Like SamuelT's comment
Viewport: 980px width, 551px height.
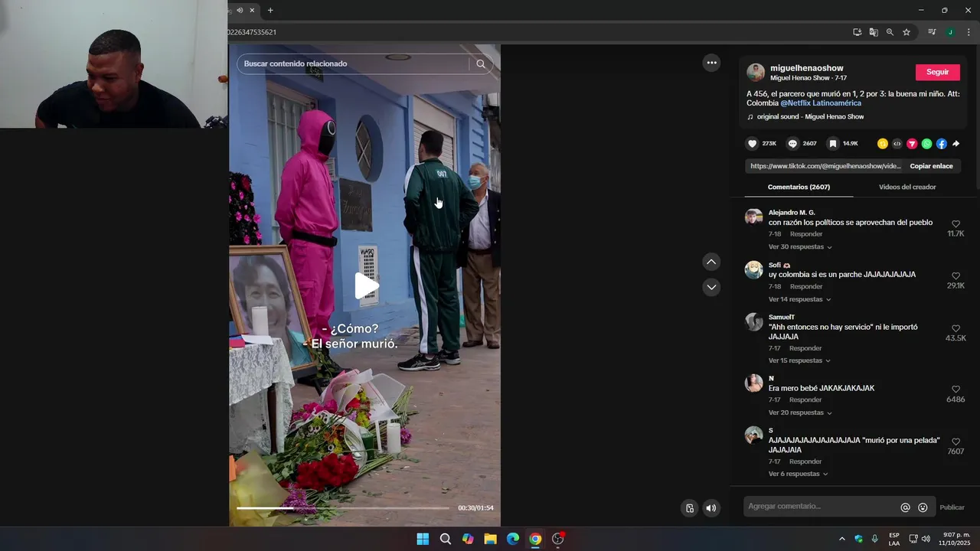point(955,329)
